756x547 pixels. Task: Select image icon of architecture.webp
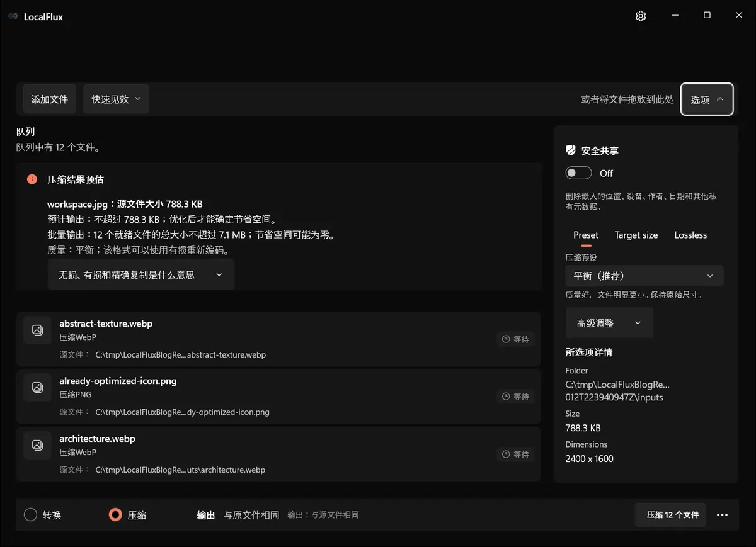37,445
